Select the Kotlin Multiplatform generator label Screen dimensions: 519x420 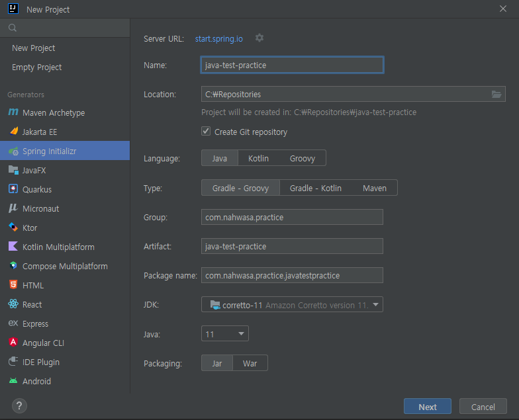[58, 247]
